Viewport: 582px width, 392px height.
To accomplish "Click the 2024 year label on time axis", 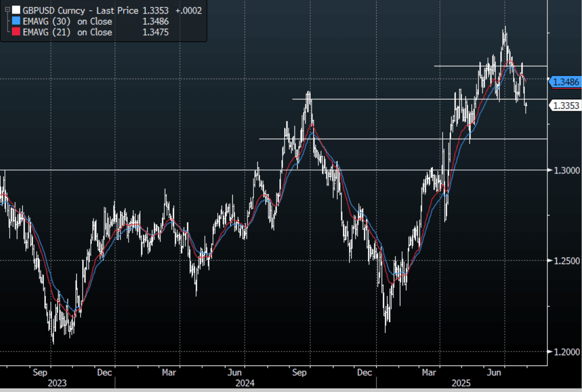I will (x=245, y=383).
